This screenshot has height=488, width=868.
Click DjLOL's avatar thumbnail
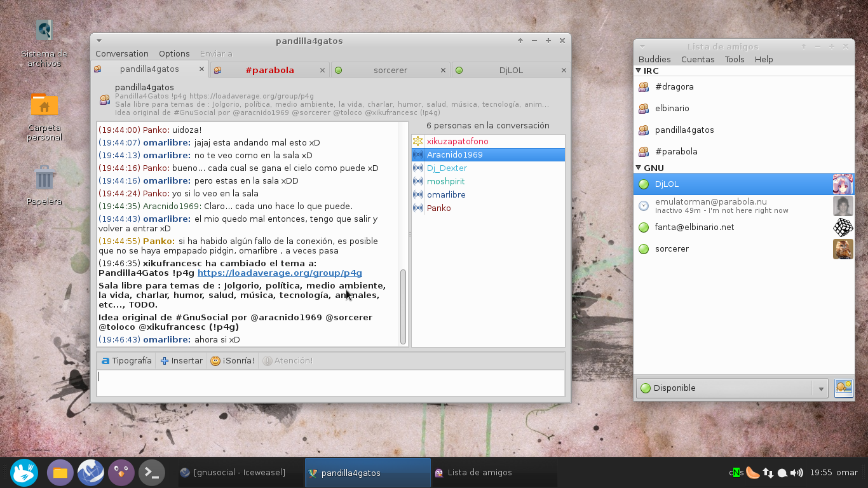[843, 184]
